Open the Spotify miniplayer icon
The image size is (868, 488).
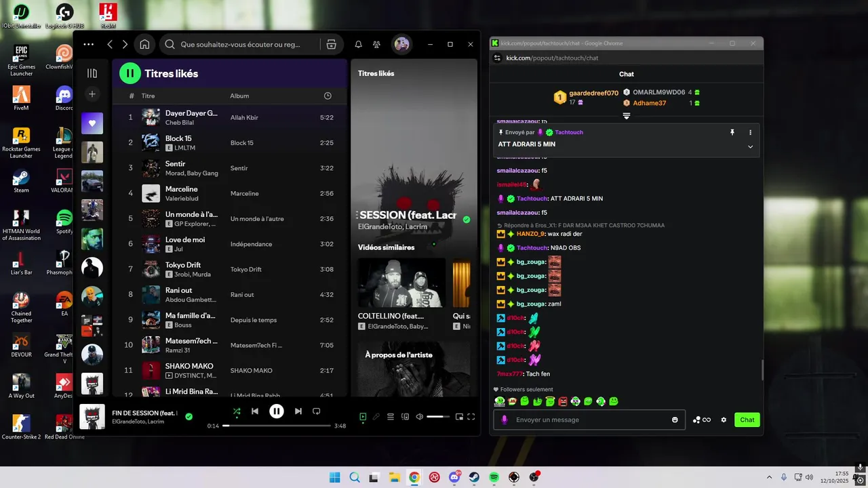459,417
